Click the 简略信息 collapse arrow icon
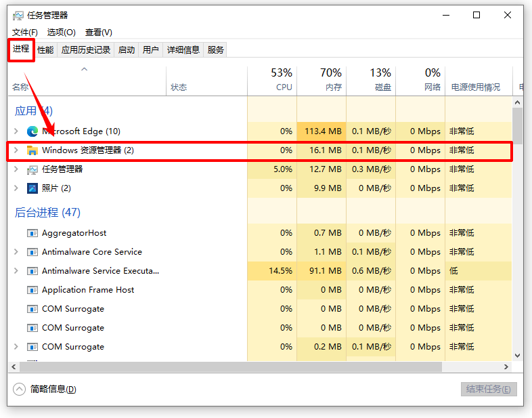 [20, 389]
